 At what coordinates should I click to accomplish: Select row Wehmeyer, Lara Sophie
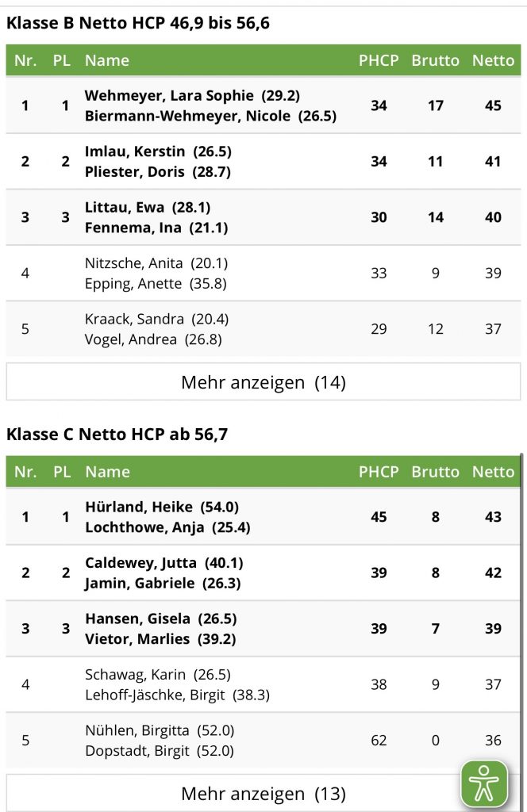tap(263, 105)
